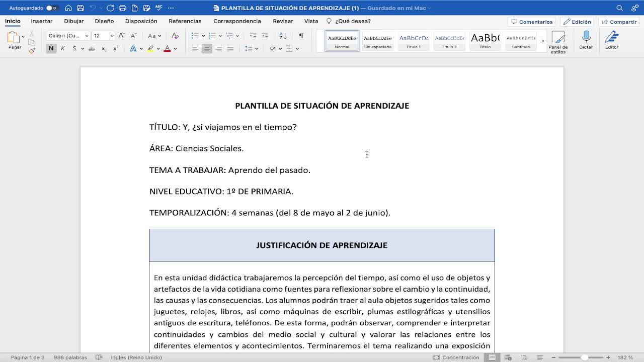Switch to web layout view in status bar
Image resolution: width=644 pixels, height=362 pixels.
[x=508, y=357]
